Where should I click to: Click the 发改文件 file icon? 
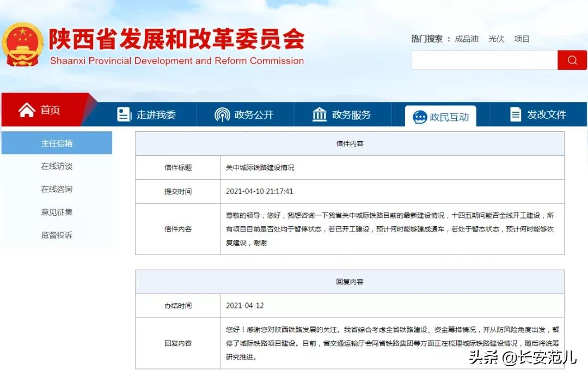coord(516,114)
